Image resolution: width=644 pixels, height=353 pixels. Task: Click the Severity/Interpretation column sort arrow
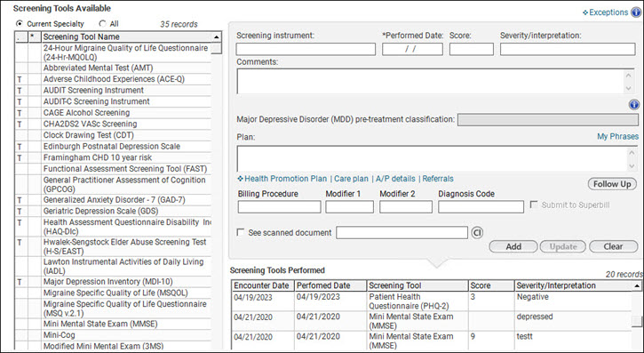click(637, 285)
